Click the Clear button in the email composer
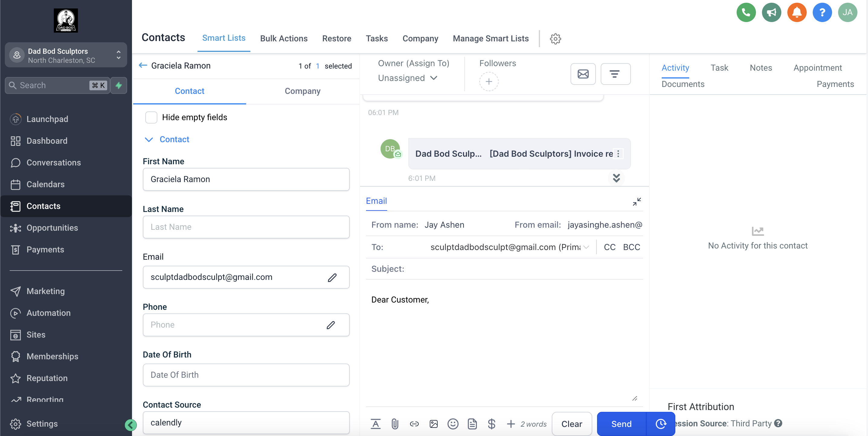The height and width of the screenshot is (436, 868). coord(572,424)
